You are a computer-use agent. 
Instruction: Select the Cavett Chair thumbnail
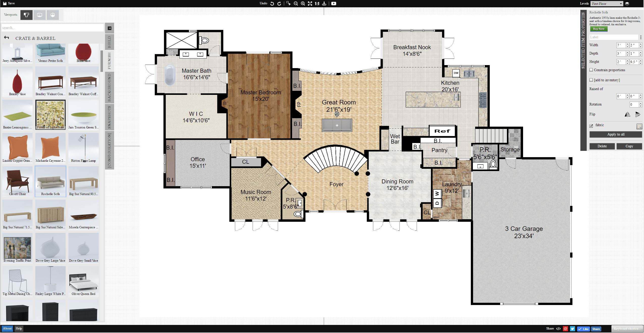pos(17,181)
